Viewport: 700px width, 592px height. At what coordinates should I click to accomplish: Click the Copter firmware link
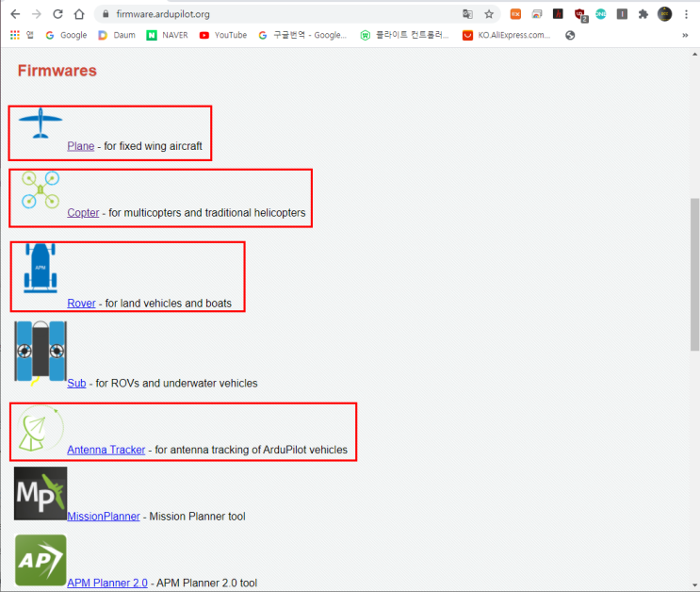pyautogui.click(x=83, y=213)
